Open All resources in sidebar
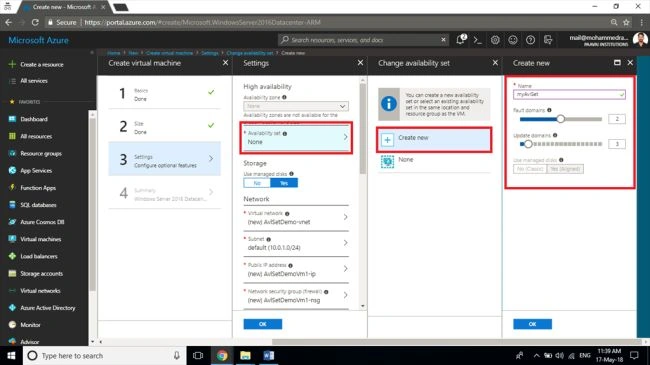Viewport: 650px width, 365px height. (x=36, y=136)
